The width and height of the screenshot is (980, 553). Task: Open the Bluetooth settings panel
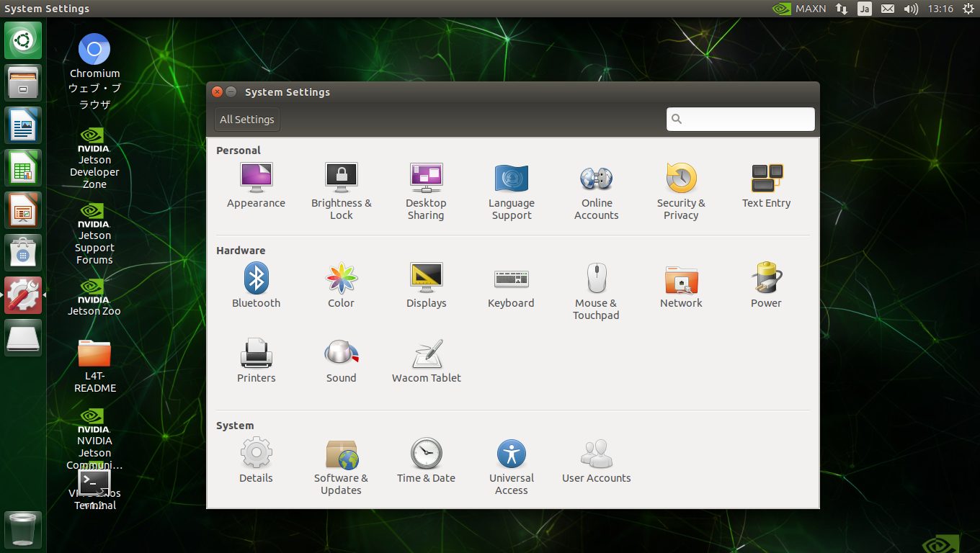(256, 285)
